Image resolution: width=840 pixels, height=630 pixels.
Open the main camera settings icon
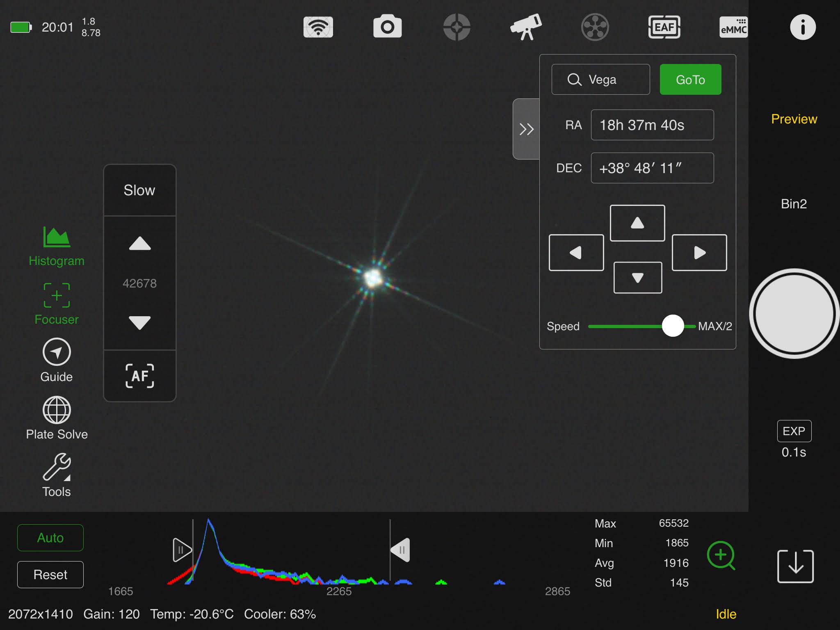point(387,27)
